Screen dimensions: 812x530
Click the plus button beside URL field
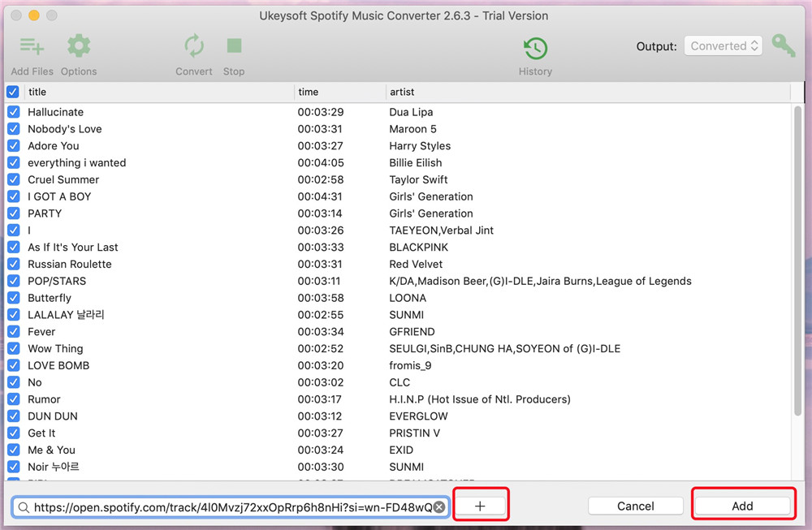coord(480,506)
